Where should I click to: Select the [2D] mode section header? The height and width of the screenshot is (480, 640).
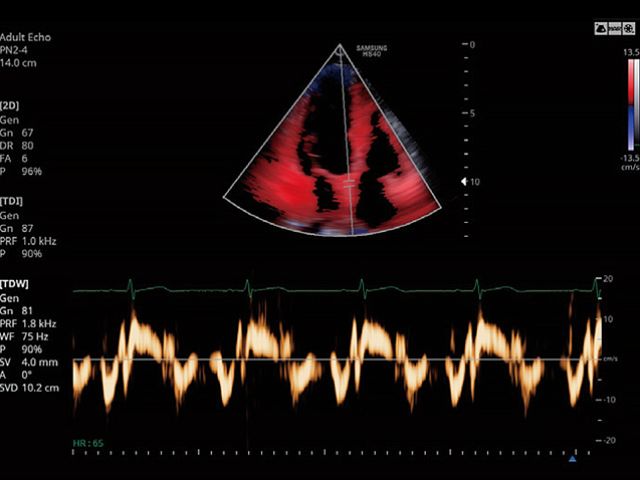point(11,105)
